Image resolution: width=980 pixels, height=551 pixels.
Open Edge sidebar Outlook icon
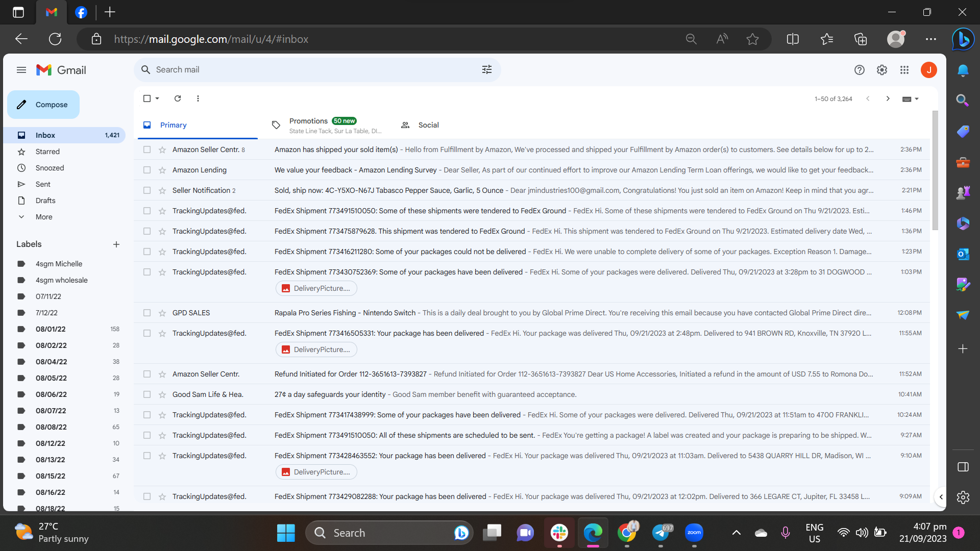[963, 254]
